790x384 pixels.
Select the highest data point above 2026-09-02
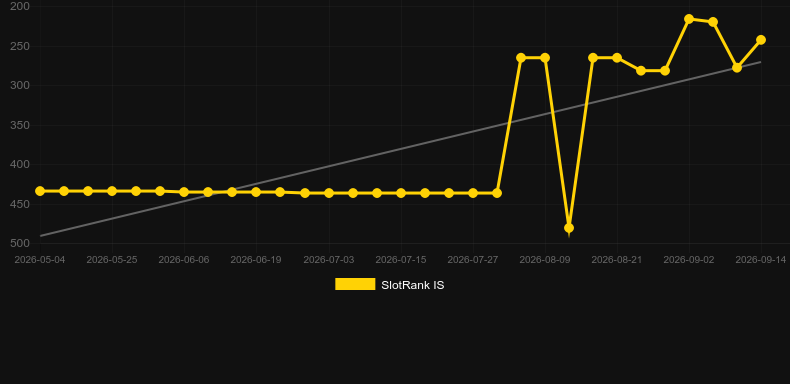(x=689, y=19)
